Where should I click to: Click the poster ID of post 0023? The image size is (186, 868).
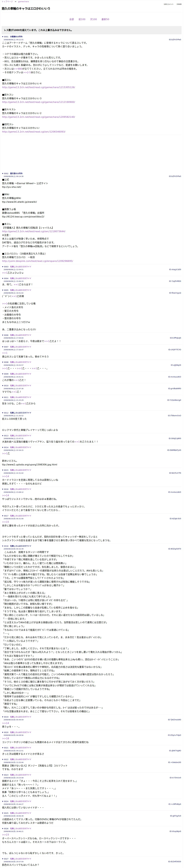pos(175,778)
